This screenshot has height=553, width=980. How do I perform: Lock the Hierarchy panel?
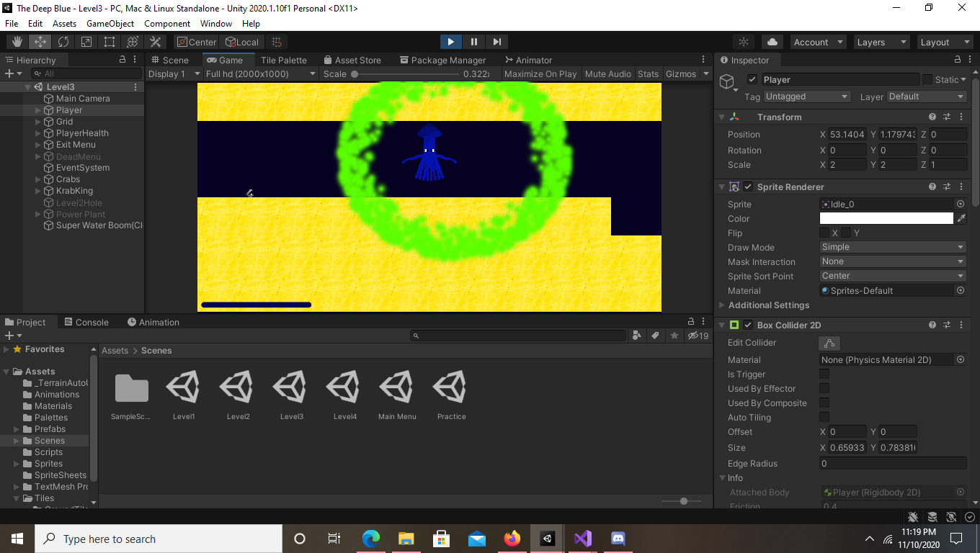tap(123, 60)
